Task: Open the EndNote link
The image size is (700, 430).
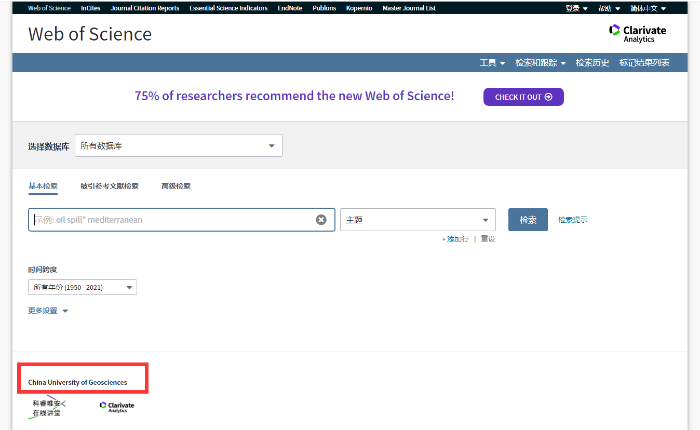Action: click(290, 8)
